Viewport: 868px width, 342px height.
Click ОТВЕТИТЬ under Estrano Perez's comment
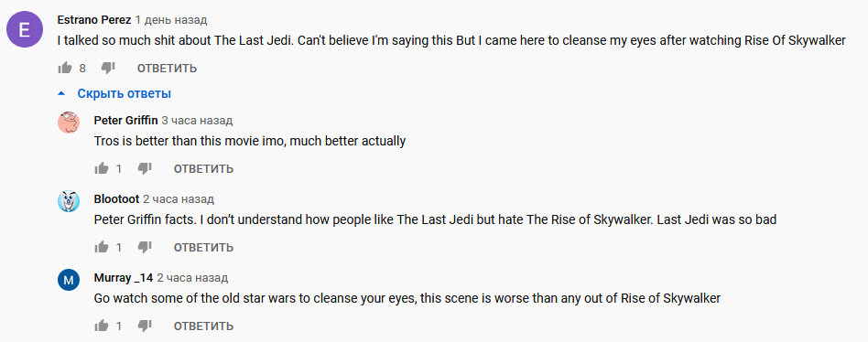(x=167, y=69)
